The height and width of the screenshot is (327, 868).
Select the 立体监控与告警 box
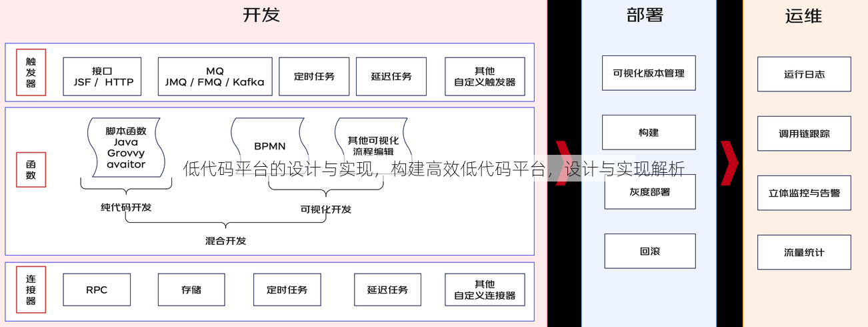pyautogui.click(x=804, y=193)
